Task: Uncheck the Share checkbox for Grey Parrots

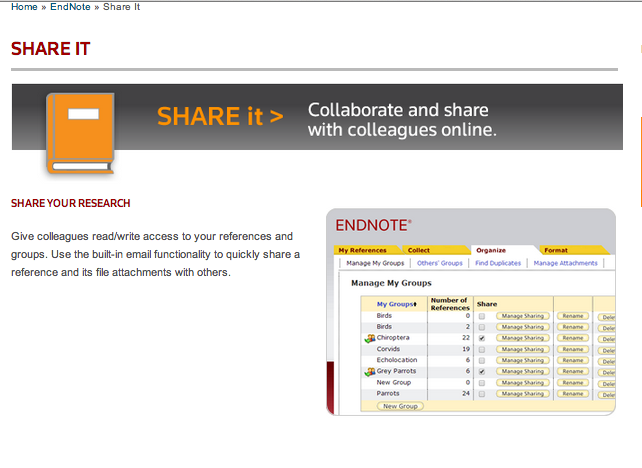Action: pyautogui.click(x=482, y=372)
